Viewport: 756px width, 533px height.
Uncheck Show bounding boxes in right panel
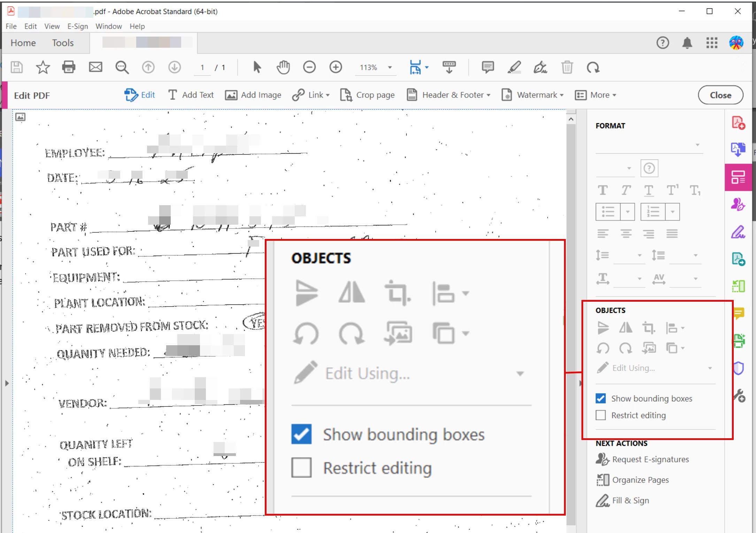[x=601, y=398]
